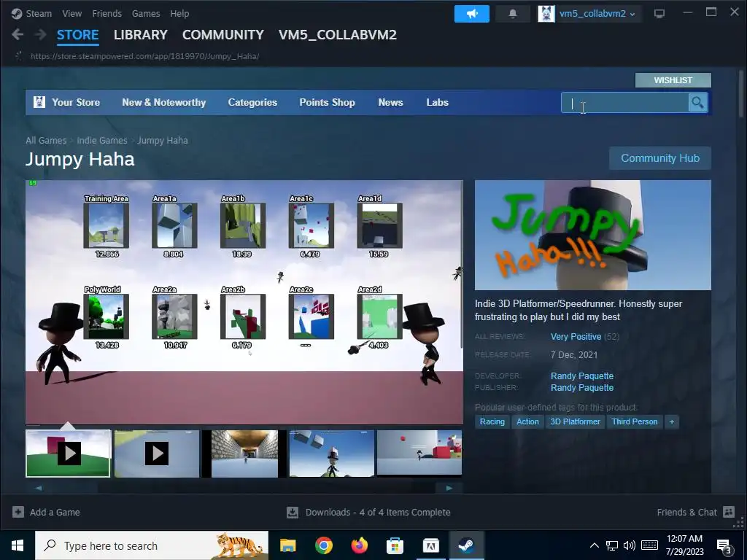Go back with the left arrow
The width and height of the screenshot is (747, 560).
point(18,34)
